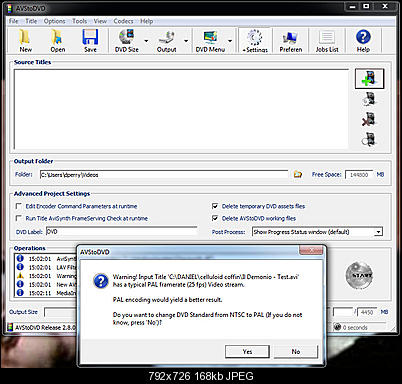Uncheck Delete temporary DVD assets files
The height and width of the screenshot is (384, 402).
(215, 206)
